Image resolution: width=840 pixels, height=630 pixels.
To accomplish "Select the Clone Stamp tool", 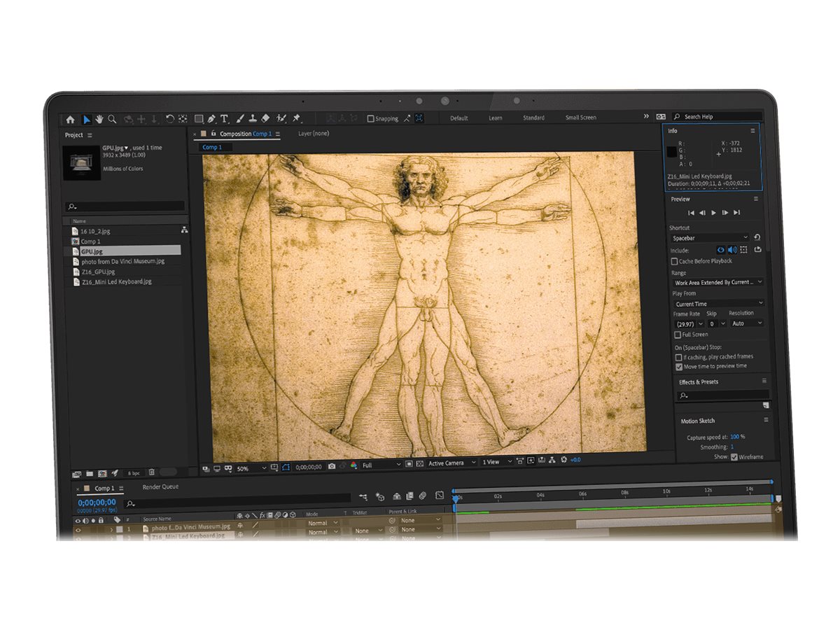I will (252, 119).
